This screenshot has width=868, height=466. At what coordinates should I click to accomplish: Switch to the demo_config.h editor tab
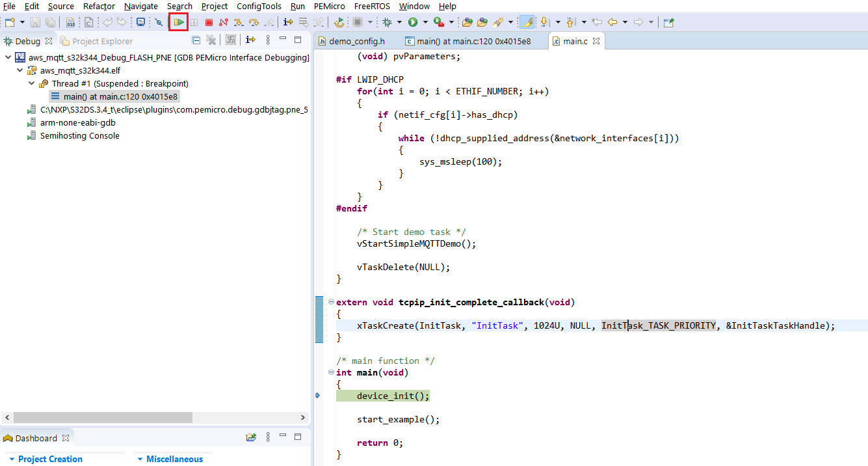(x=356, y=41)
